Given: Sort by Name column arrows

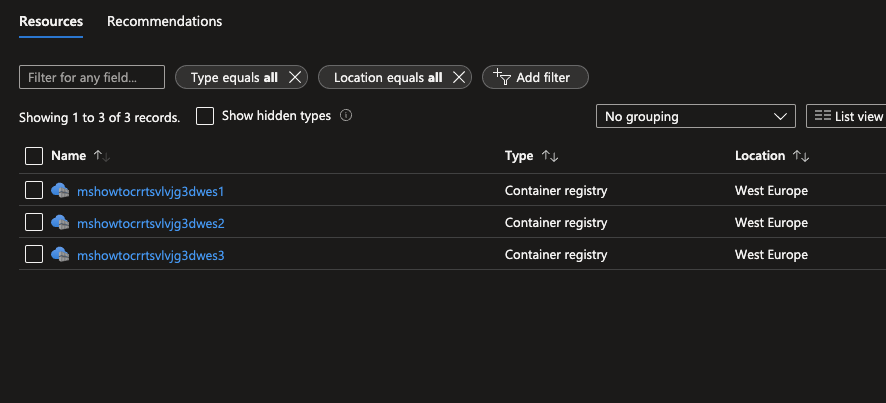Looking at the screenshot, I should click(101, 156).
